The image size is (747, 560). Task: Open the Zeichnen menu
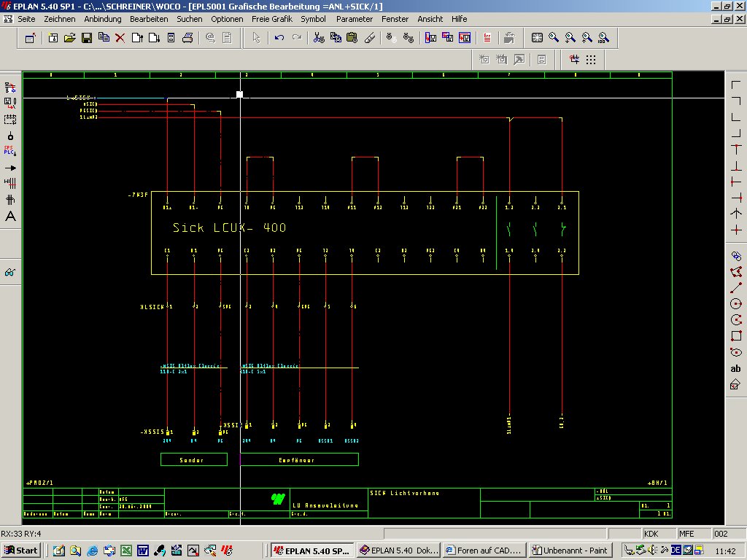click(x=60, y=19)
